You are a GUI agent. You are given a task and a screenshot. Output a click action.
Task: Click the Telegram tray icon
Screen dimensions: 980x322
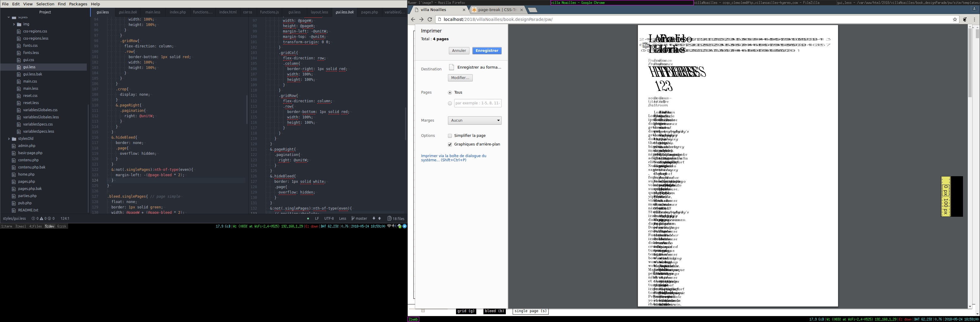[404, 226]
